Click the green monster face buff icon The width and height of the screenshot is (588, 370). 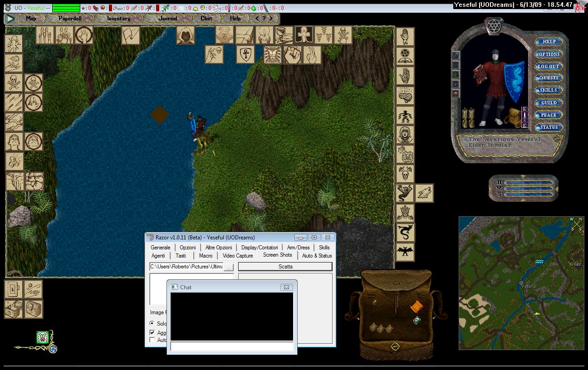click(x=43, y=337)
